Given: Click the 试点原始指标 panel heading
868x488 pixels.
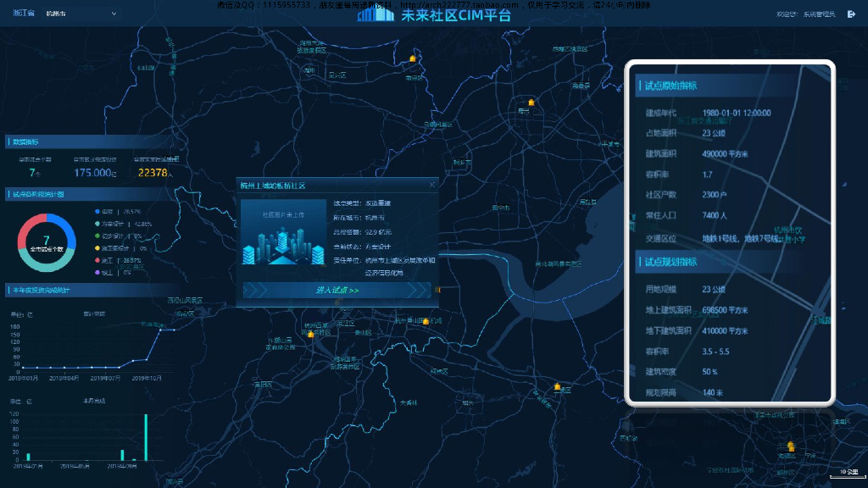Looking at the screenshot, I should (x=670, y=86).
